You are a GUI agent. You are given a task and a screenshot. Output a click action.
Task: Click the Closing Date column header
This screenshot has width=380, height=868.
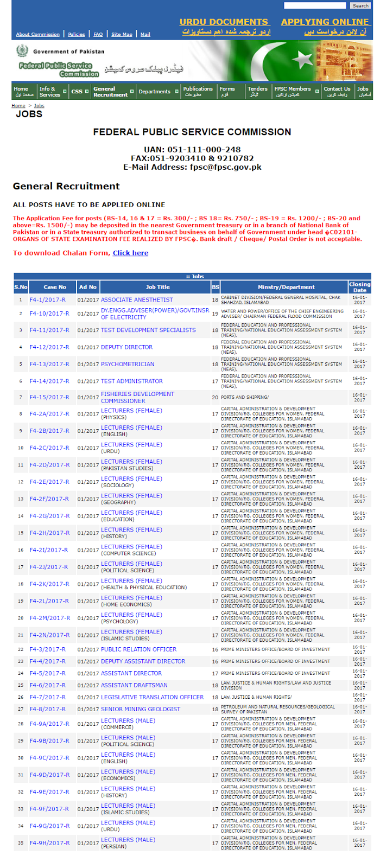(x=360, y=287)
